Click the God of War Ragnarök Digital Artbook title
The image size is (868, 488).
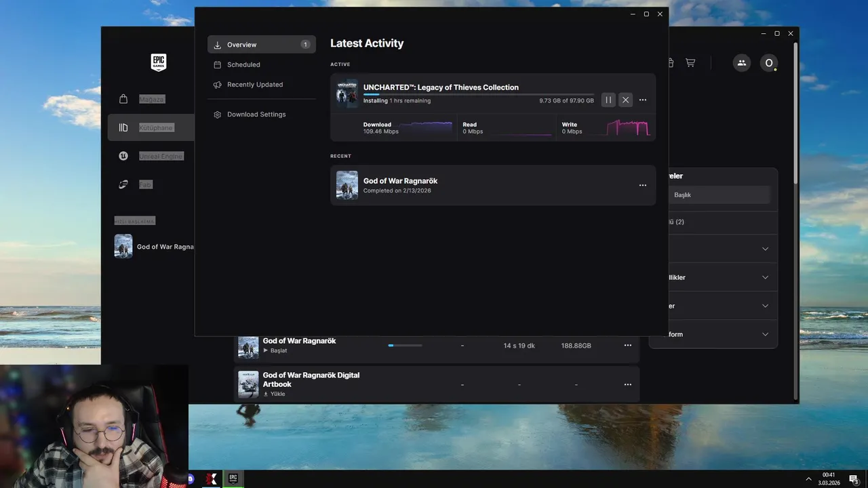[311, 380]
